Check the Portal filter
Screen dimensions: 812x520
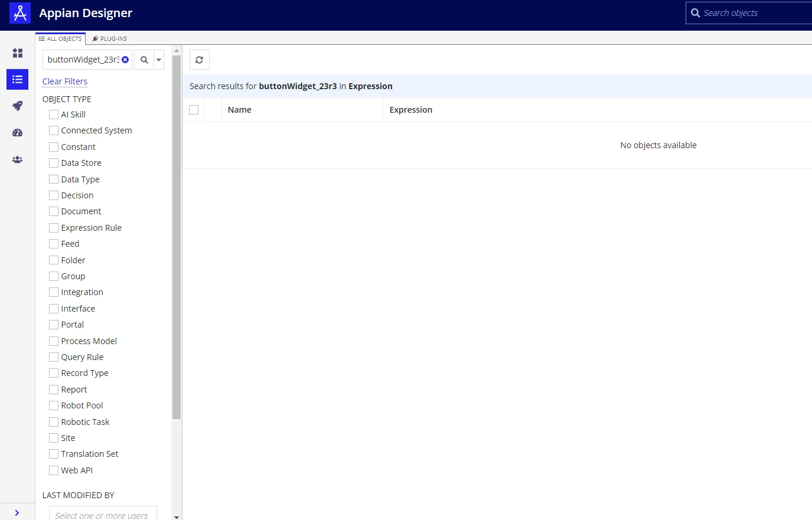(x=54, y=325)
